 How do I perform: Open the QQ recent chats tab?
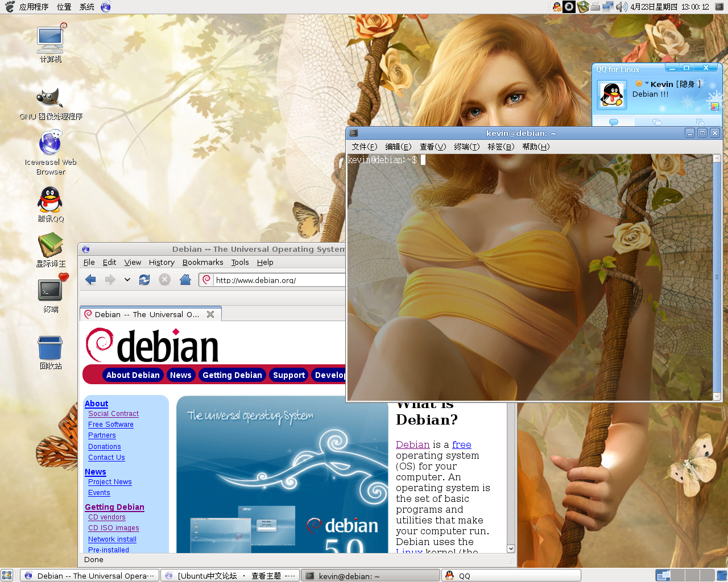(700, 122)
